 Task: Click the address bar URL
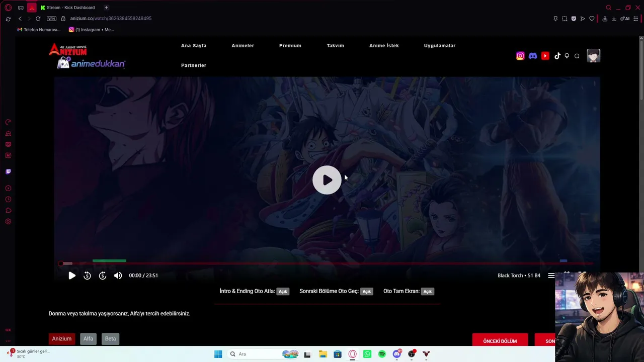(111, 19)
